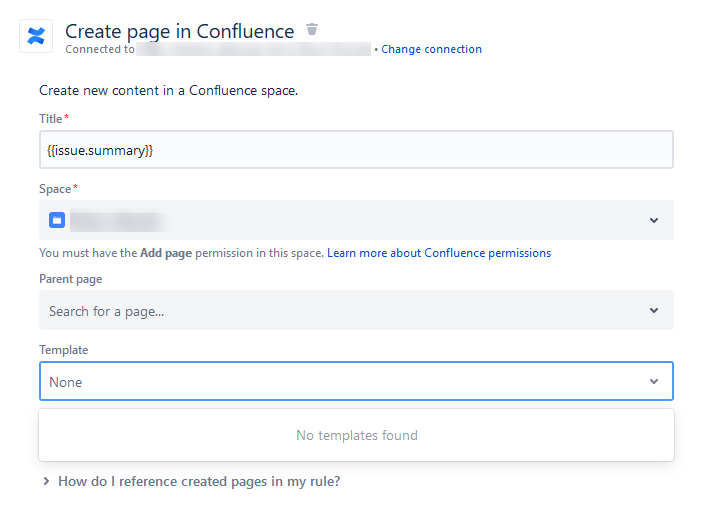Open the Template dropdown showing None
717x512 pixels.
pos(356,381)
